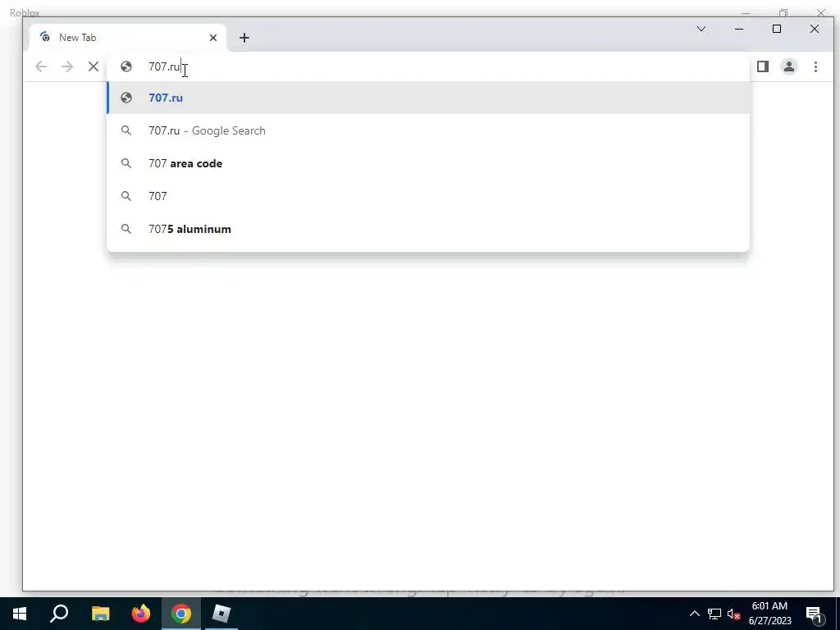Choose the plain '707' search suggestion
Image resolution: width=840 pixels, height=630 pixels.
click(x=428, y=196)
